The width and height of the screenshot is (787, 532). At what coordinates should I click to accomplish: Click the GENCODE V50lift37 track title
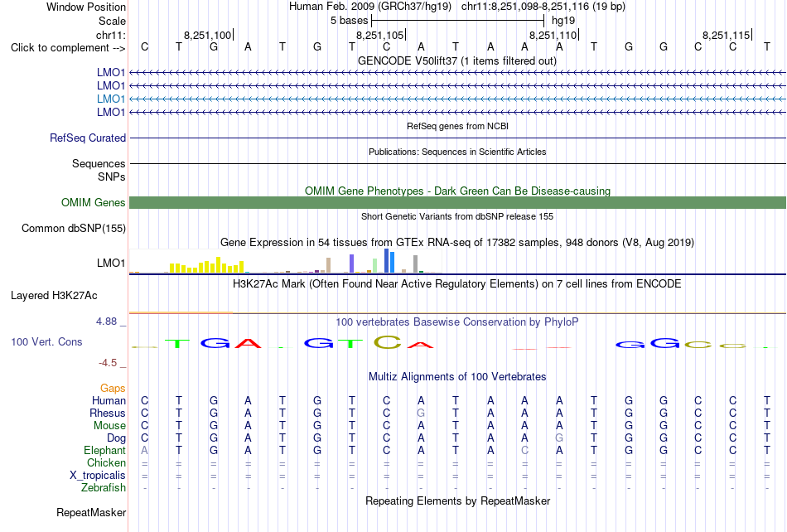click(x=456, y=61)
